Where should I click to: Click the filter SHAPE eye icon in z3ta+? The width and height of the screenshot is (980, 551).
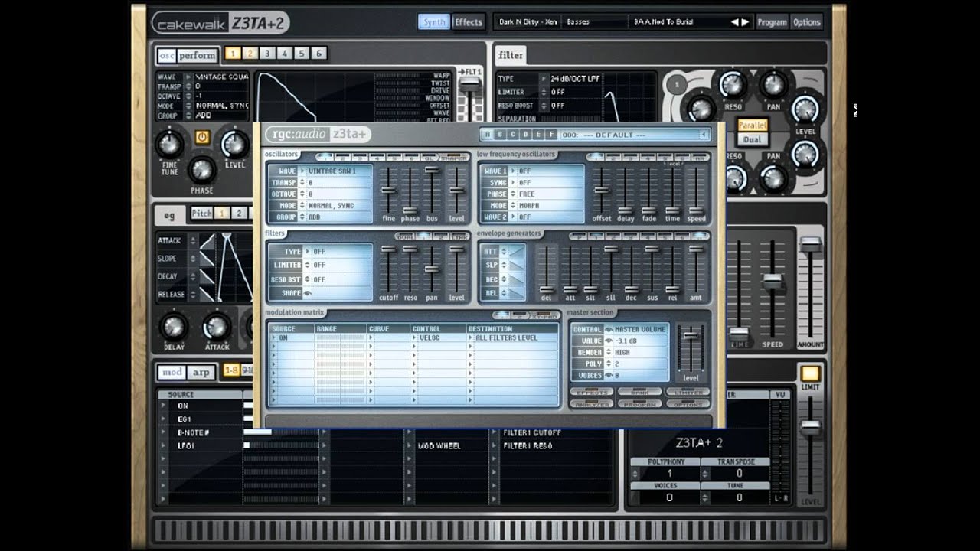point(308,293)
